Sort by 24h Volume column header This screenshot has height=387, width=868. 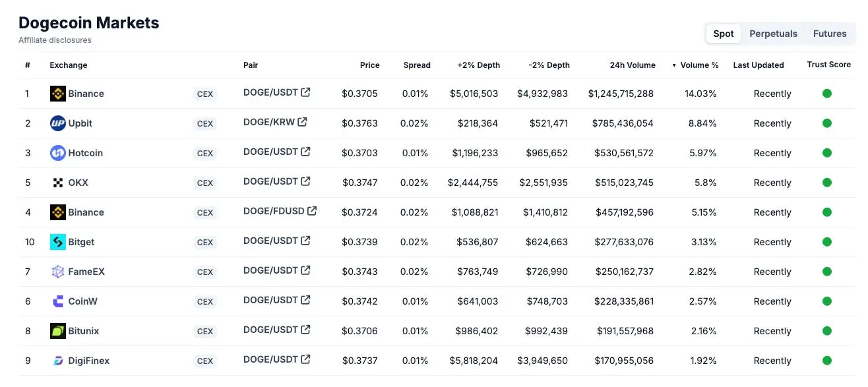coord(633,65)
